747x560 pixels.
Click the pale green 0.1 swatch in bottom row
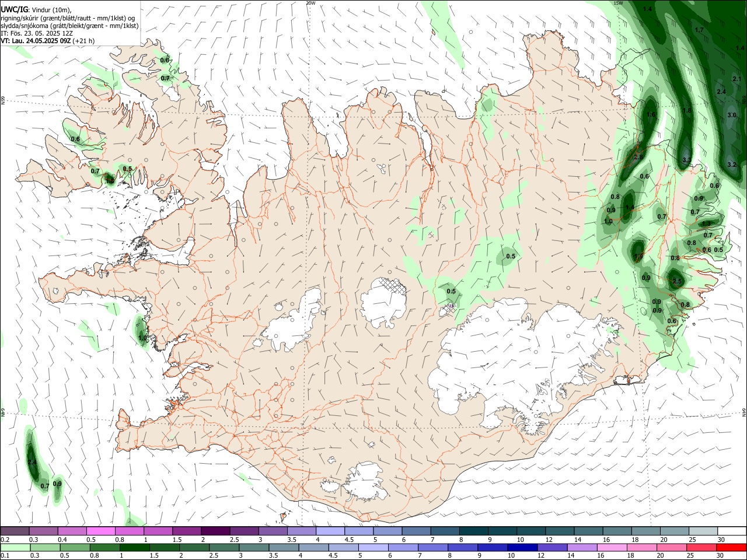click(15, 548)
